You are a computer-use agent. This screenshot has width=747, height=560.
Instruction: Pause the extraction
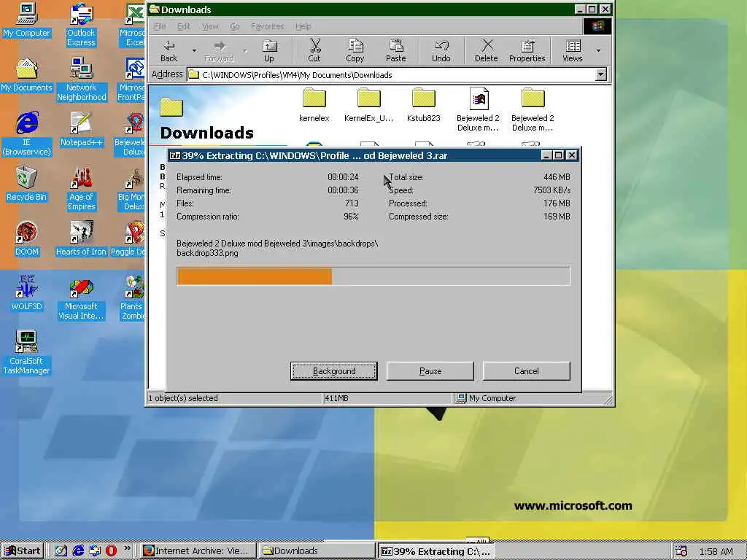430,371
